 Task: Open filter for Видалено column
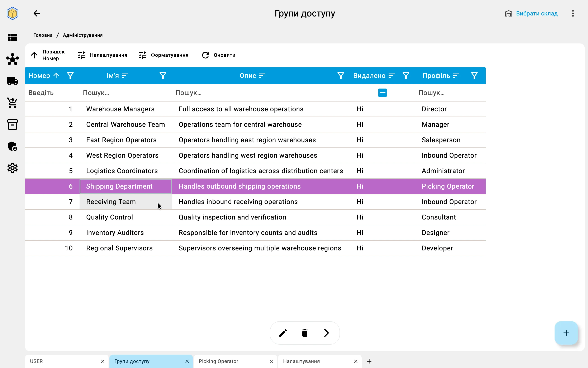(x=406, y=76)
